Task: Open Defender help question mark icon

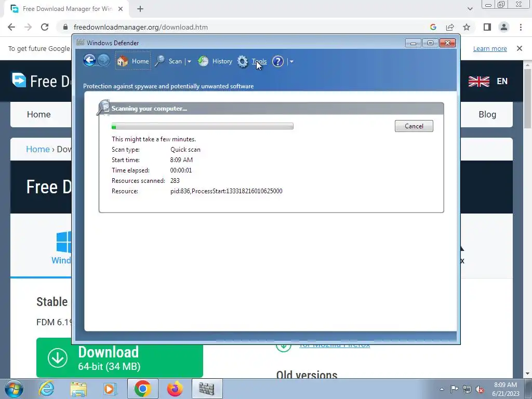Action: click(278, 61)
